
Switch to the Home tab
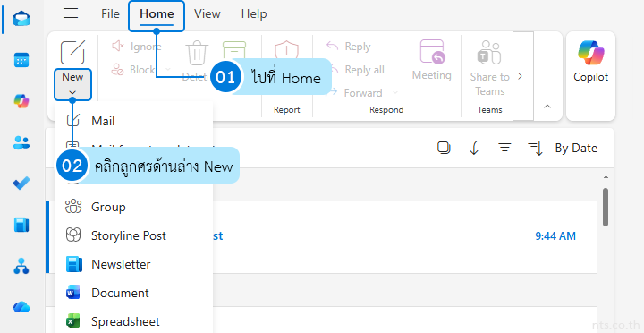[157, 14]
